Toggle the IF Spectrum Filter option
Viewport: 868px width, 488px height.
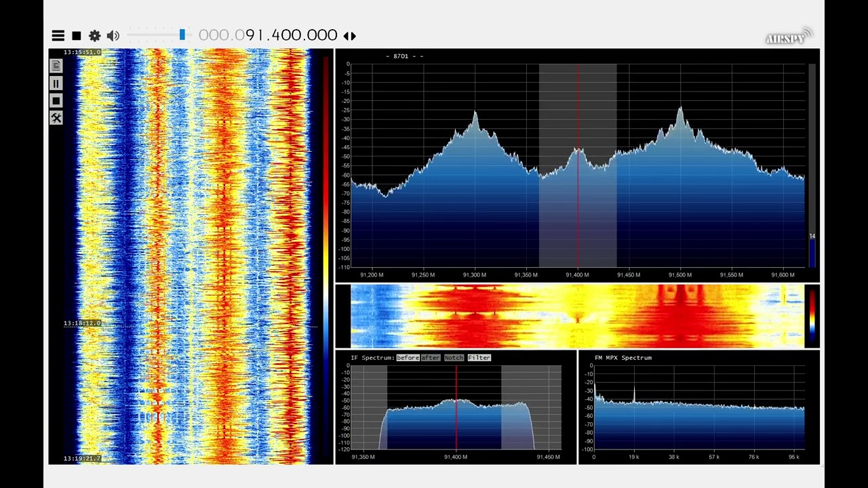pyautogui.click(x=479, y=358)
